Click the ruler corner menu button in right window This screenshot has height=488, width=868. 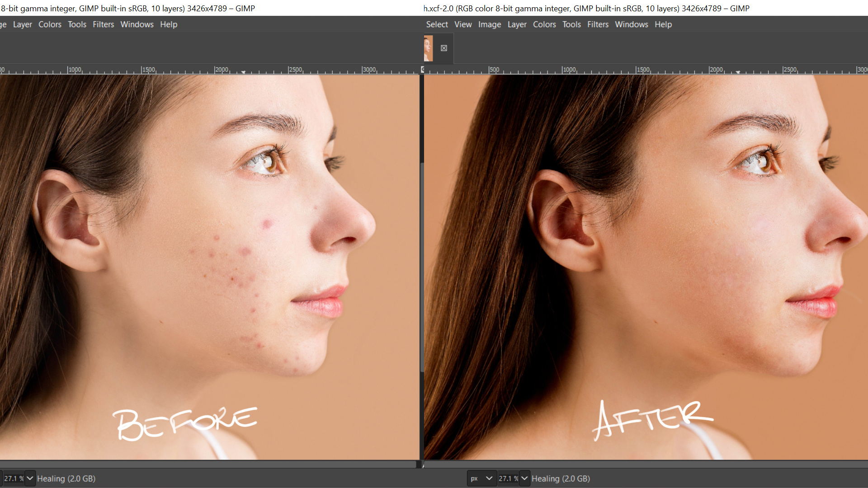click(423, 69)
